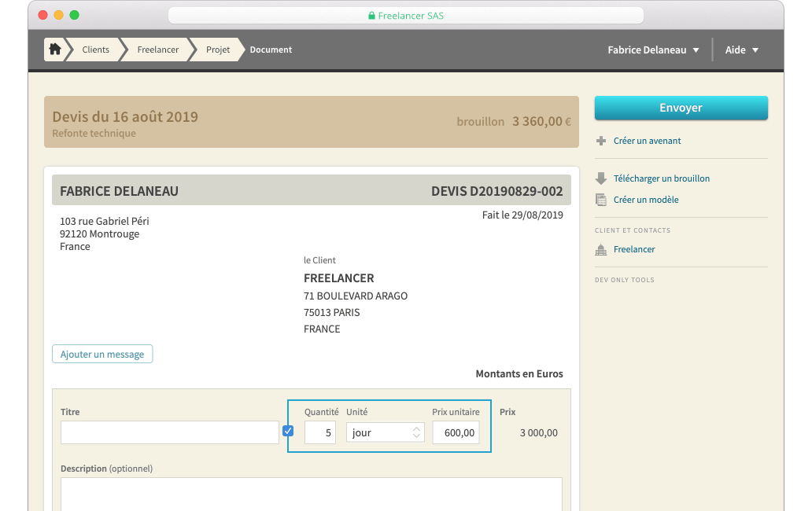The image size is (812, 511).
Task: Click the client name FREELANCER
Action: (338, 278)
